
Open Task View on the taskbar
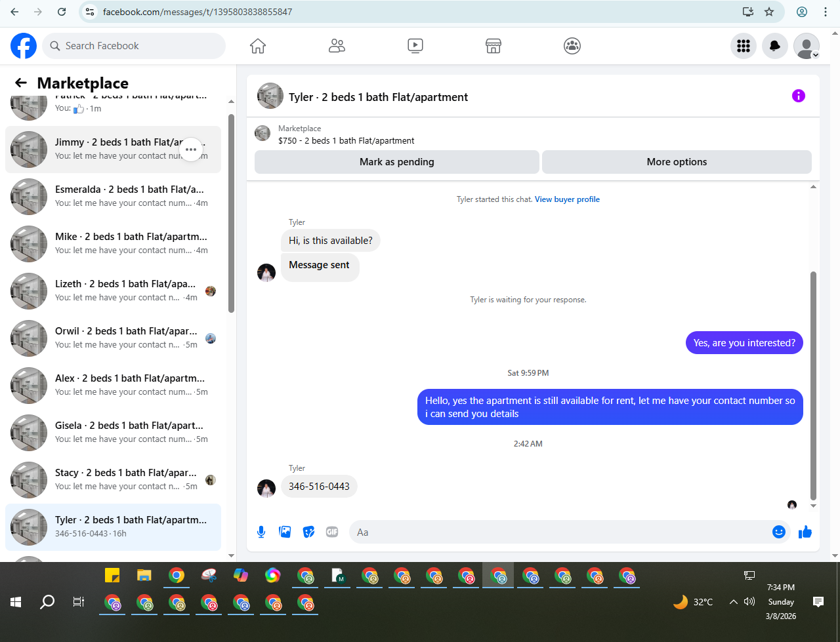pyautogui.click(x=79, y=602)
